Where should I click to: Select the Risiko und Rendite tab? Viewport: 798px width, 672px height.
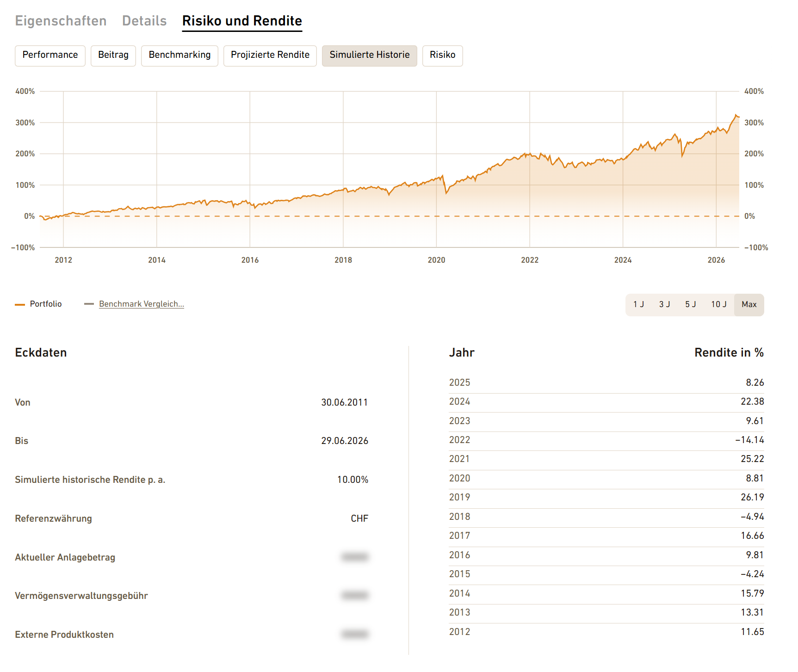click(x=242, y=21)
